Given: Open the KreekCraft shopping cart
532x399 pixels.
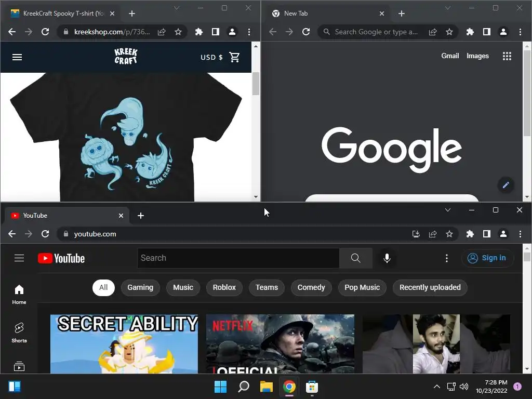Looking at the screenshot, I should 234,57.
